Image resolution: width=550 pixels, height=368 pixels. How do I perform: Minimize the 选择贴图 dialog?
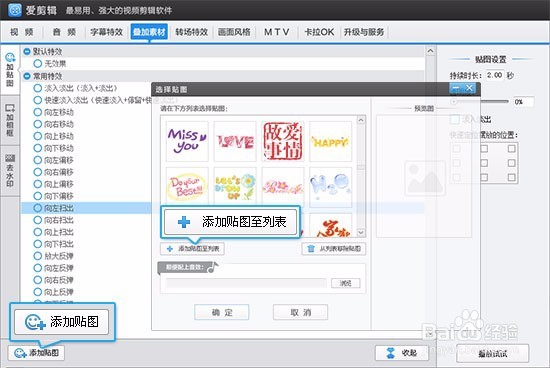(456, 88)
